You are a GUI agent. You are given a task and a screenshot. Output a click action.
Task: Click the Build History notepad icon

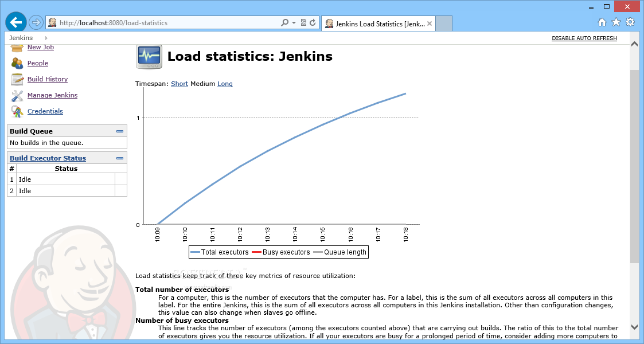pyautogui.click(x=17, y=79)
